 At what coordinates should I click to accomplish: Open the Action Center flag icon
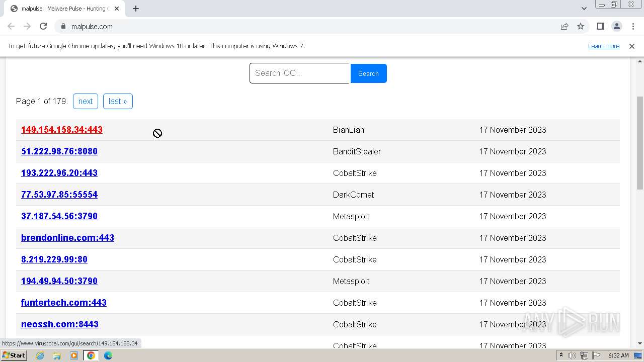click(596, 355)
